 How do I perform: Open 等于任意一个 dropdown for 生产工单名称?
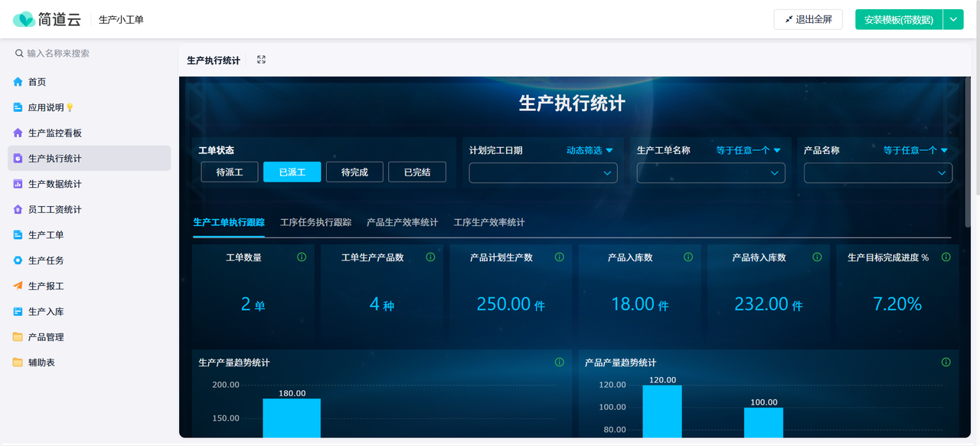coord(748,151)
